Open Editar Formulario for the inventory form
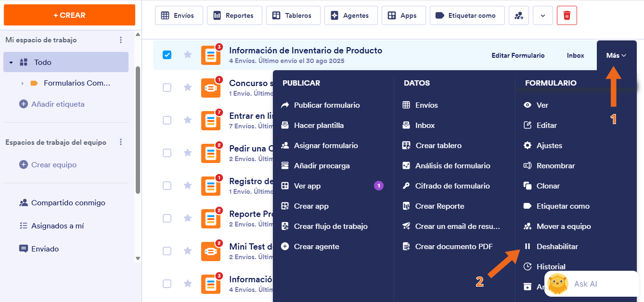The height and width of the screenshot is (302, 644). pyautogui.click(x=518, y=55)
